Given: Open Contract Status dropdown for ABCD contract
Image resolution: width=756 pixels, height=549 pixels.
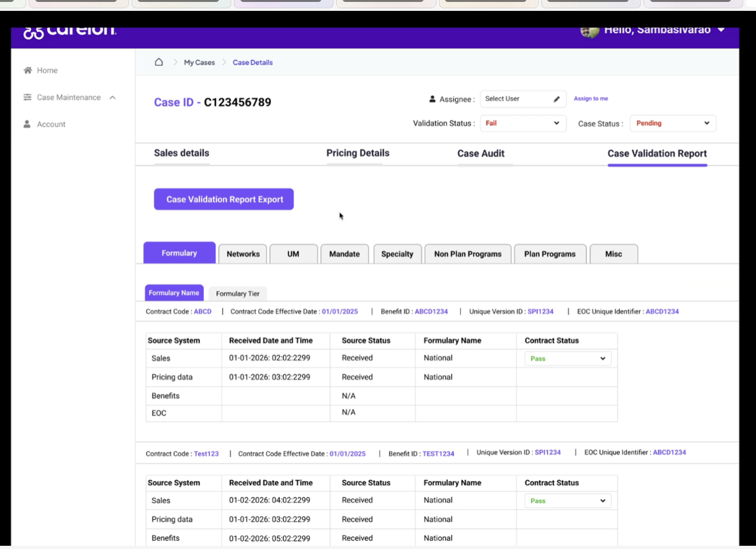Looking at the screenshot, I should point(567,359).
